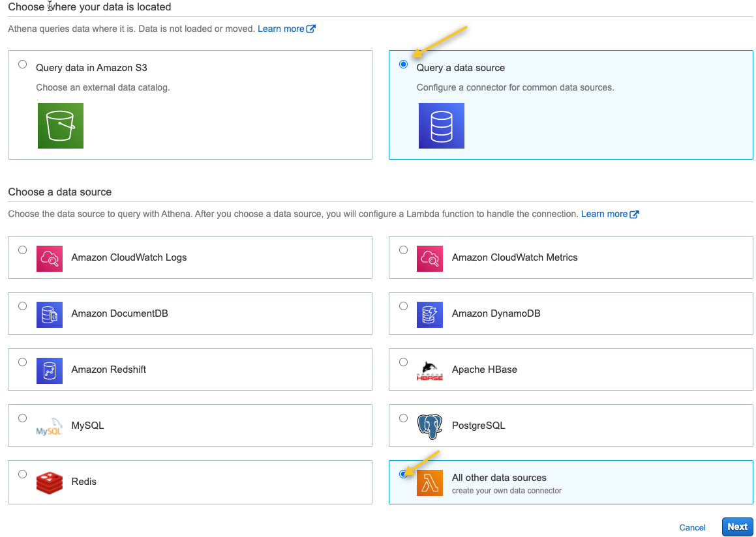Select Amazon DynamoDB radio button
Image resolution: width=756 pixels, height=537 pixels.
404,306
